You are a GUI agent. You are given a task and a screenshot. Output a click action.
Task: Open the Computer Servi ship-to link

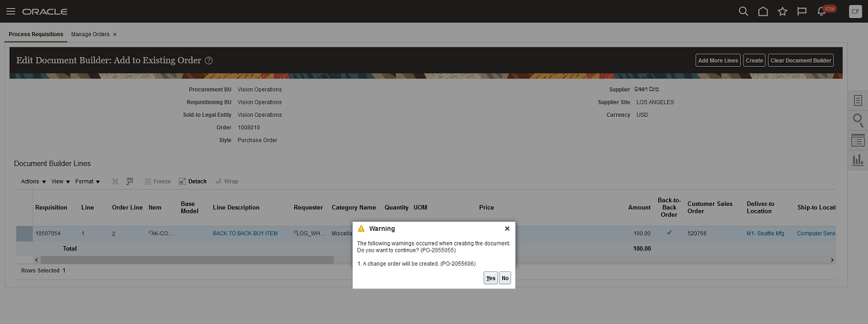click(817, 234)
